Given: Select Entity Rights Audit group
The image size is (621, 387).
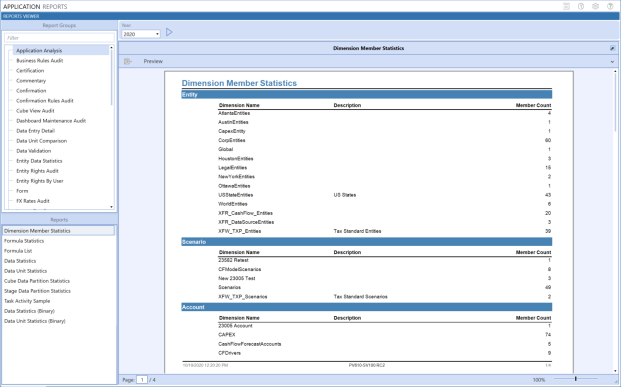Looking at the screenshot, I should click(37, 171).
